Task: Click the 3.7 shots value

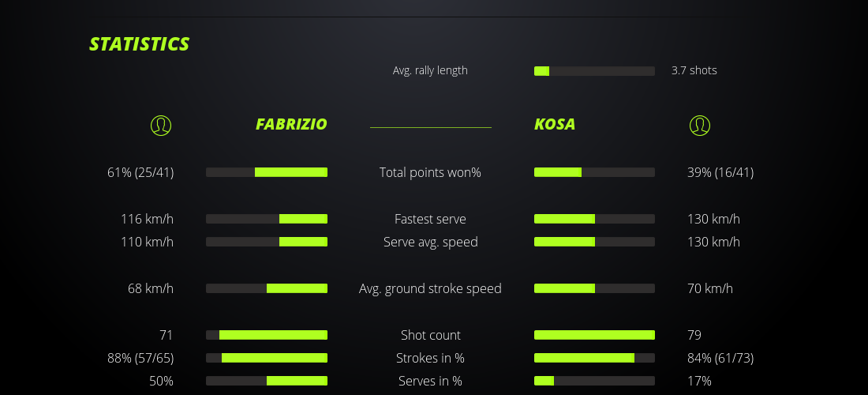Action: (x=694, y=70)
